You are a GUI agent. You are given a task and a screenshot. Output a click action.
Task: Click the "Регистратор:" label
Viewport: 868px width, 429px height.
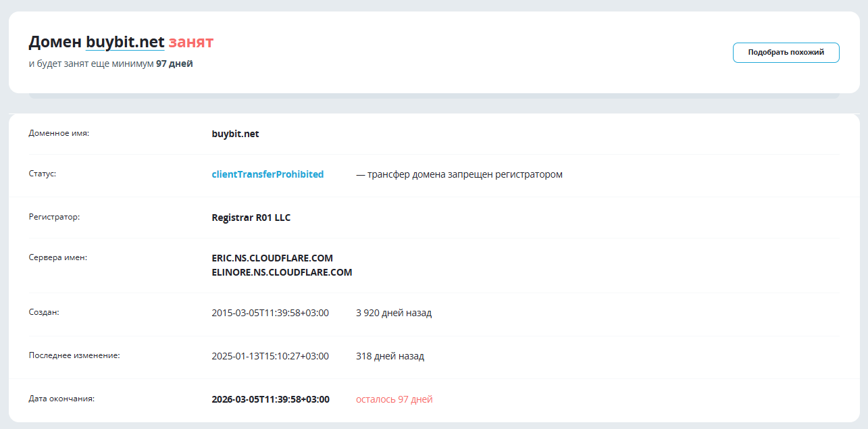(54, 217)
